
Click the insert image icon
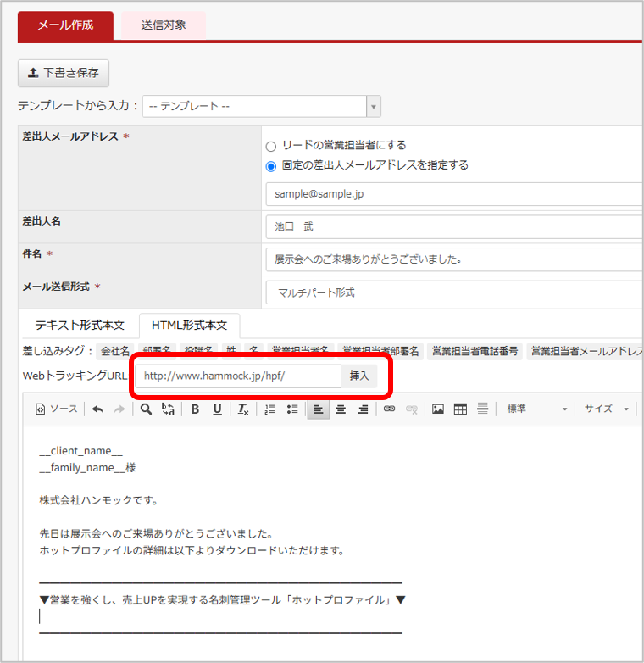coord(438,409)
